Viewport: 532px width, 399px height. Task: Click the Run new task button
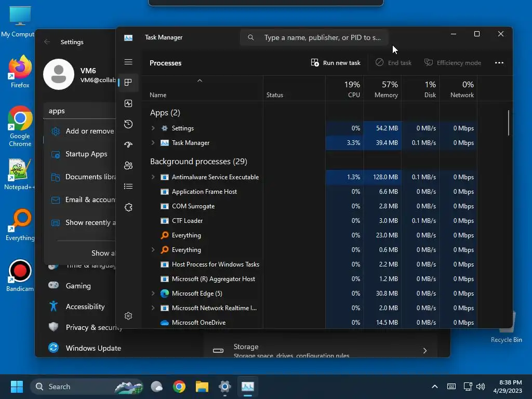click(x=336, y=63)
